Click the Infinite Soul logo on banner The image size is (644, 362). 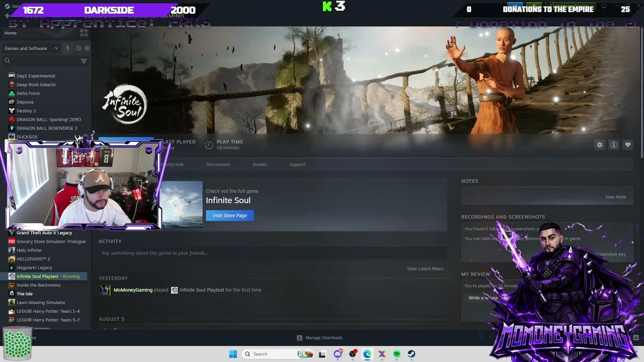click(x=124, y=105)
